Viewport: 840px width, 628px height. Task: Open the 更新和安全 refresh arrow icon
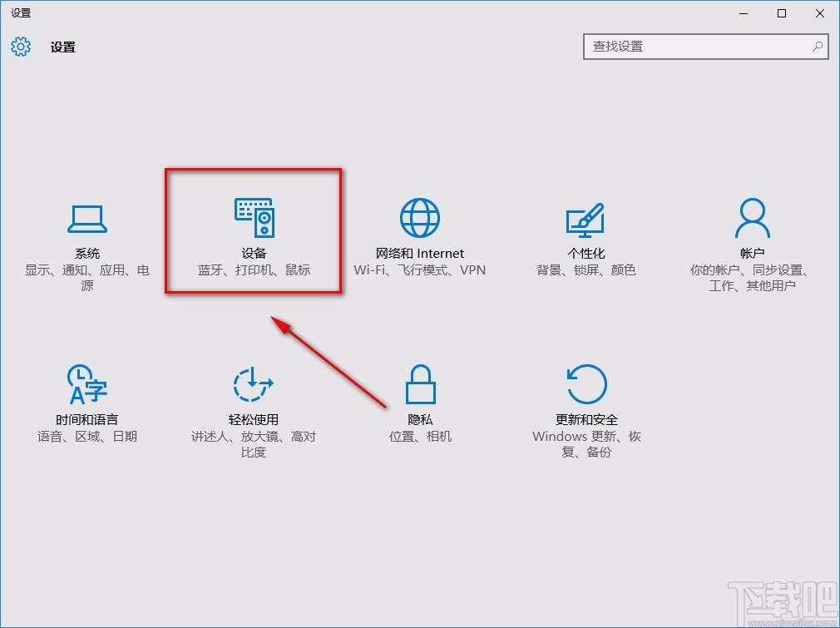[x=586, y=383]
